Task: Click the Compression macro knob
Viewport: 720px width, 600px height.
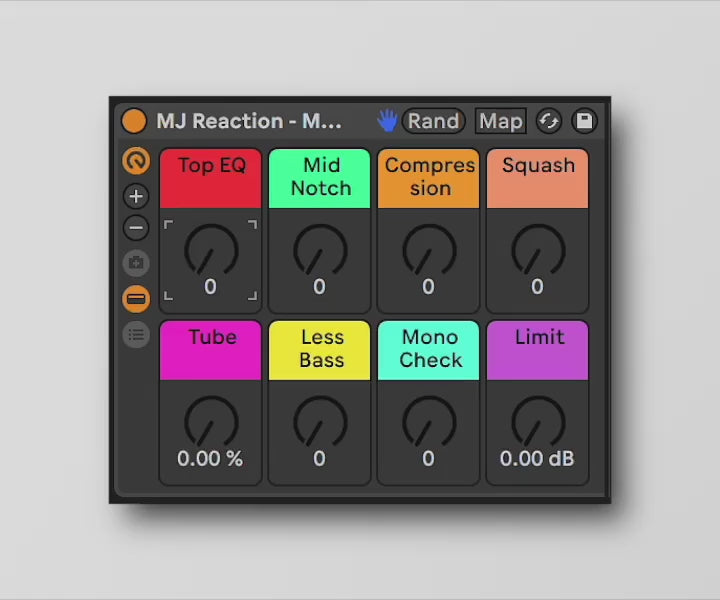Action: (x=429, y=250)
